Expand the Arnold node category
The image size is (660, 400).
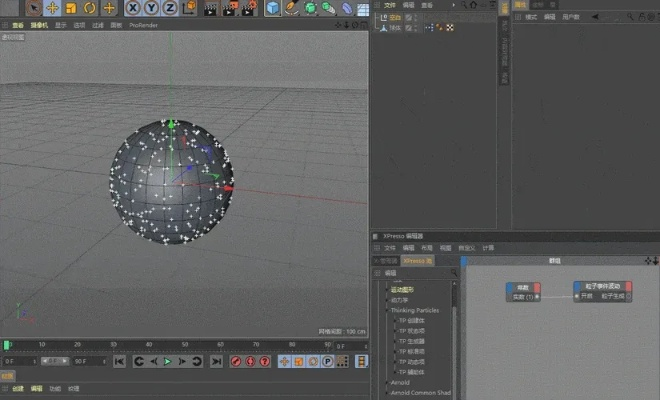point(386,381)
